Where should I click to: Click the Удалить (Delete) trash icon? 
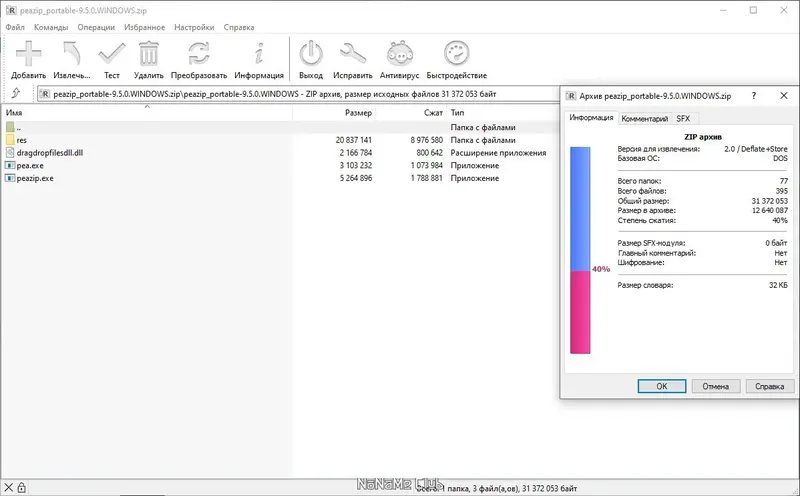(x=148, y=54)
